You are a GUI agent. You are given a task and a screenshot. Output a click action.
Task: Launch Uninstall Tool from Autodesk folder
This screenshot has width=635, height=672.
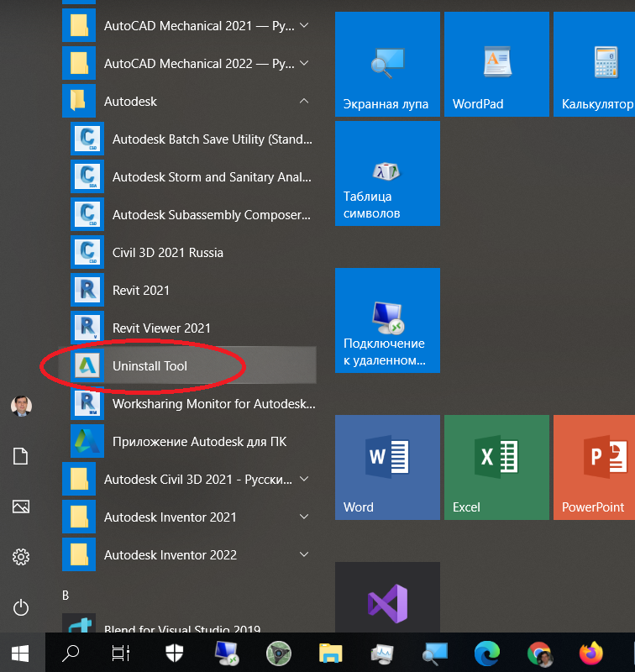[x=188, y=365]
